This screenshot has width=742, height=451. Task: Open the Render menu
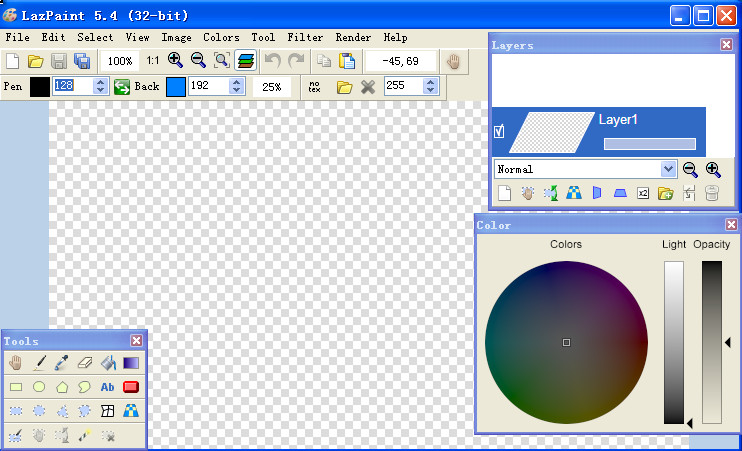(x=353, y=37)
